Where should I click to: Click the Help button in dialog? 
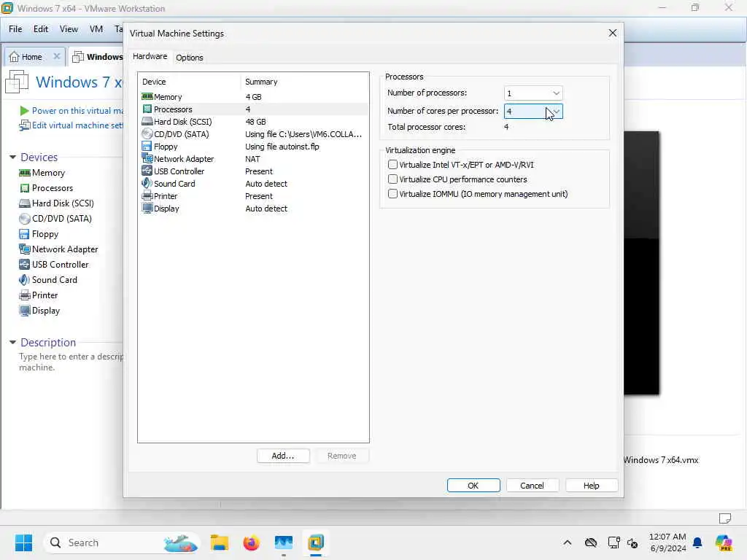pos(591,485)
